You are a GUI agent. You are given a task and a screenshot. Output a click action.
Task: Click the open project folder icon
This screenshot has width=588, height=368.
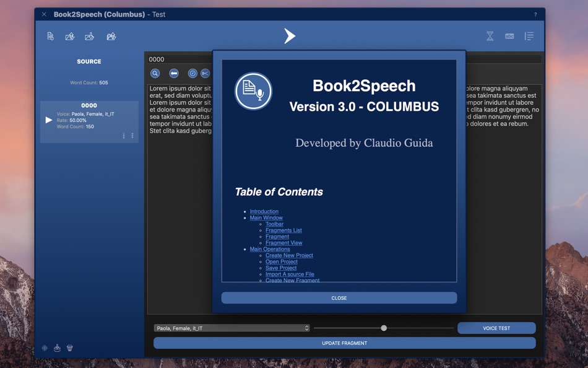[x=70, y=37]
